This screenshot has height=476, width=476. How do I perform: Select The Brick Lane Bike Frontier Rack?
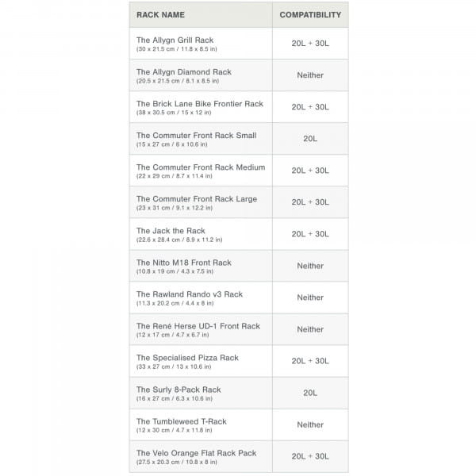(199, 104)
